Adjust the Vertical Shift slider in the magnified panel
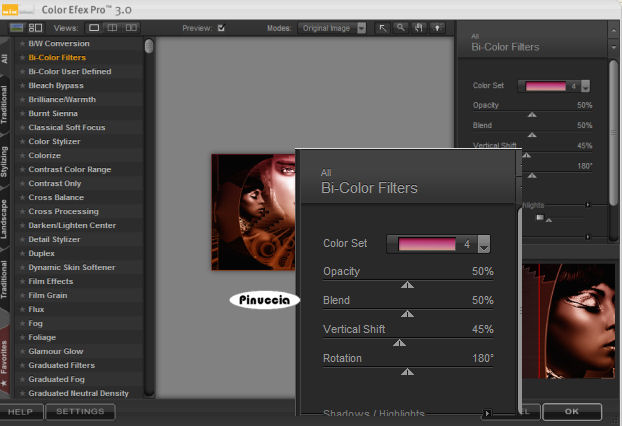This screenshot has width=622, height=426. click(399, 342)
